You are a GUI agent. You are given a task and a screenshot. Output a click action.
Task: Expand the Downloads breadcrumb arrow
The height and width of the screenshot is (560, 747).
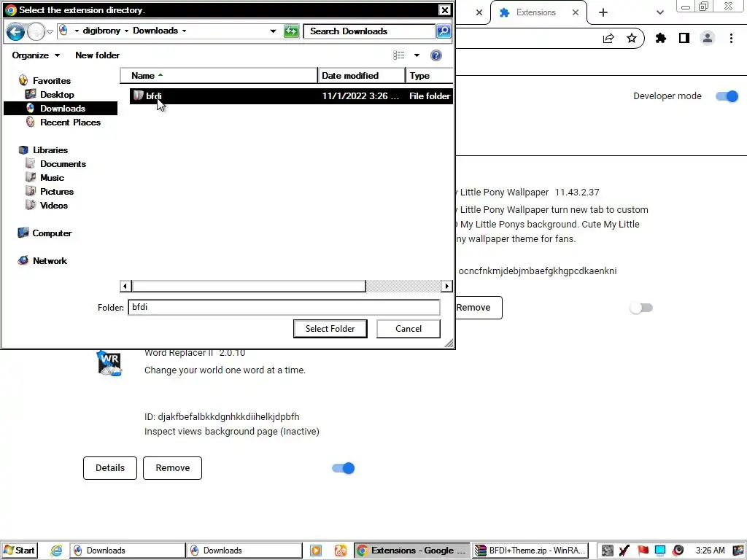pos(185,31)
